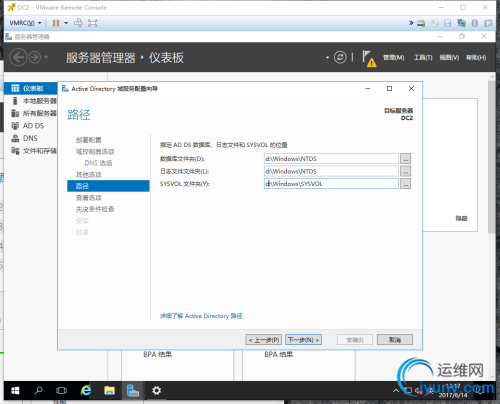The width and height of the screenshot is (500, 404).
Task: Open the Manage (M) menu
Action: click(393, 58)
